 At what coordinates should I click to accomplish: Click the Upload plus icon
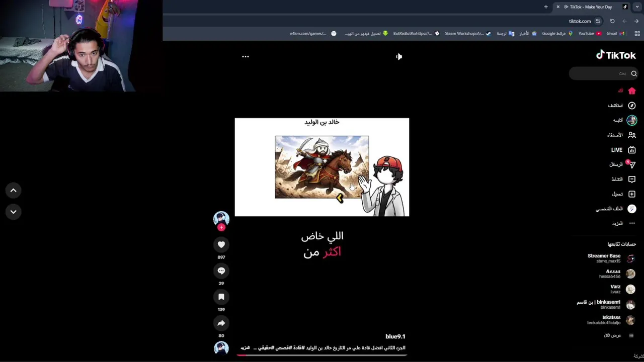[632, 194]
